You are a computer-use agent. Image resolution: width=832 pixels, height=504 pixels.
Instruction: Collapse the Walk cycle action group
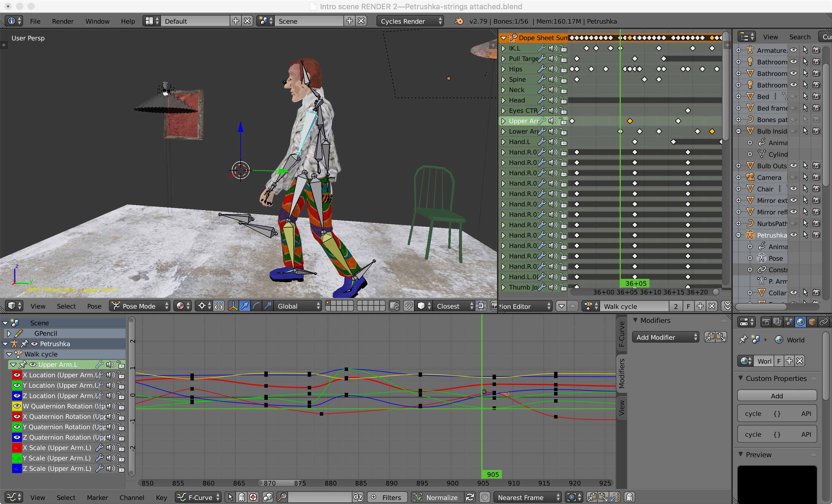10,354
